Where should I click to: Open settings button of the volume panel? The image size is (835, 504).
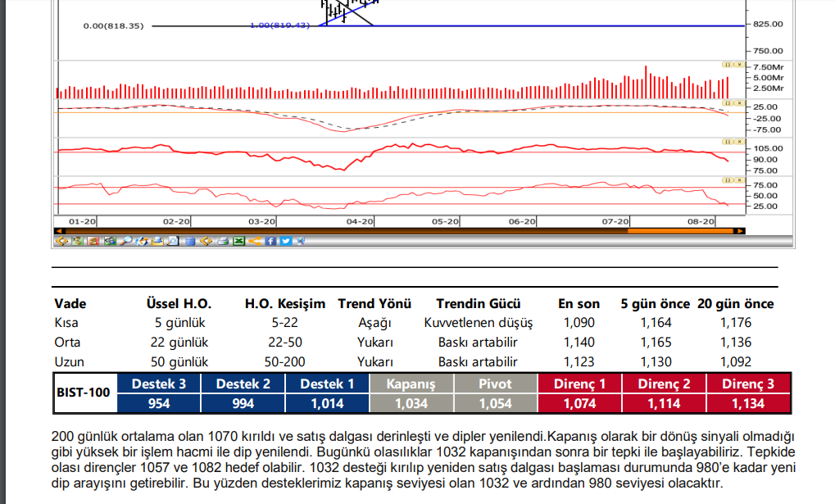coord(727,65)
